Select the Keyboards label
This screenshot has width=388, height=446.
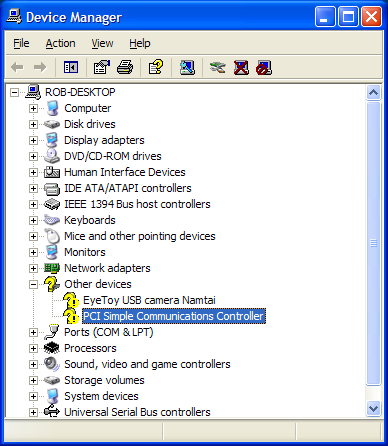(90, 220)
